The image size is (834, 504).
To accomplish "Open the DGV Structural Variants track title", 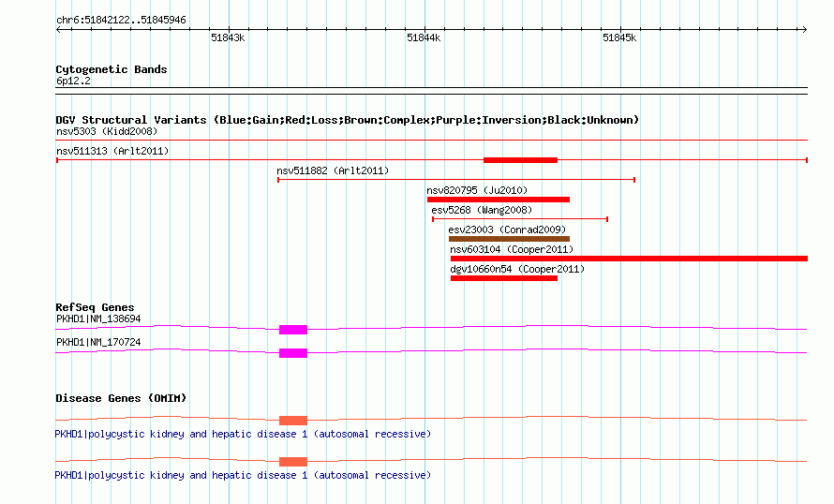I will point(348,120).
